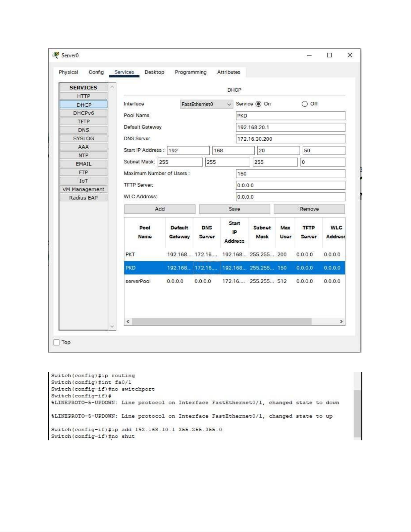Image resolution: width=411 pixels, height=532 pixels.
Task: Open the Services tab
Action: [124, 72]
